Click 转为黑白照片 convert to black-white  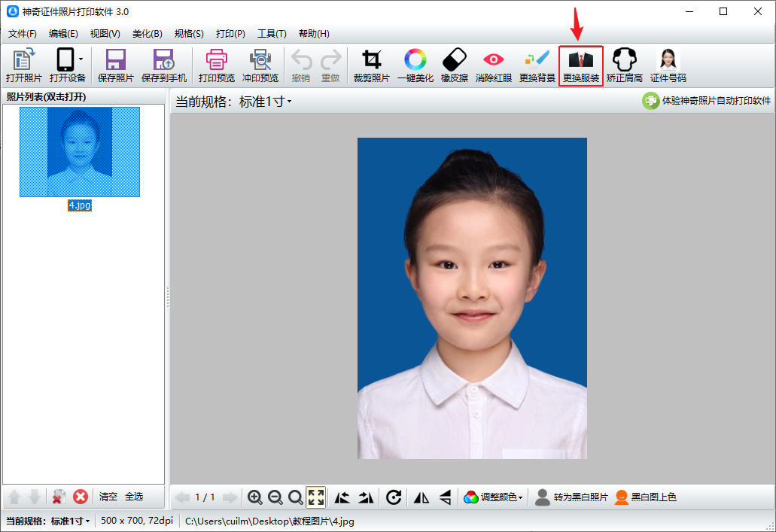tap(571, 497)
